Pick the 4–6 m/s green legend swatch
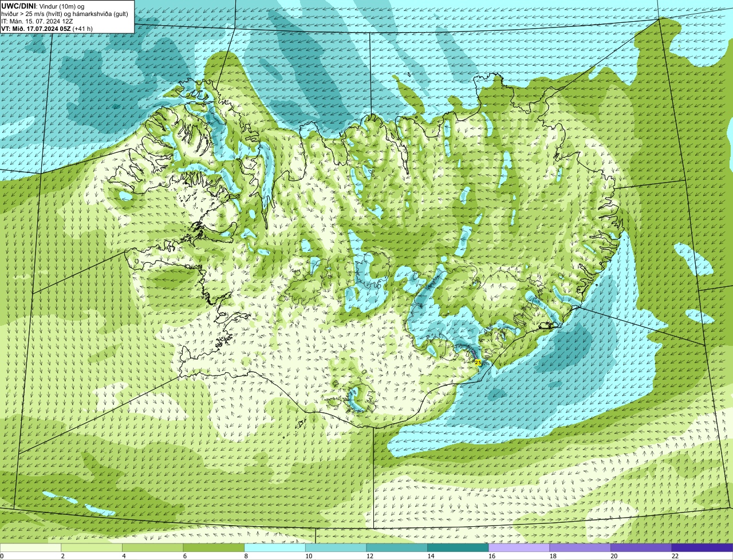Image resolution: width=733 pixels, height=560 pixels. point(152,547)
